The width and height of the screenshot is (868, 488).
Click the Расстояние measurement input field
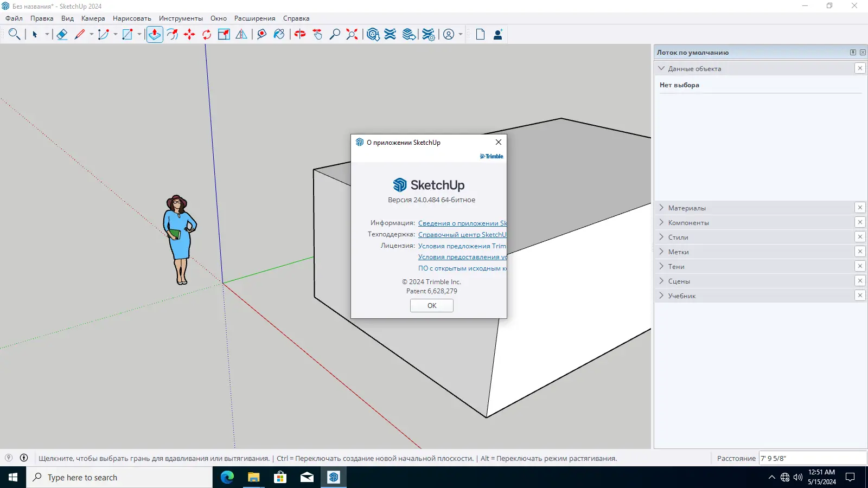point(813,458)
